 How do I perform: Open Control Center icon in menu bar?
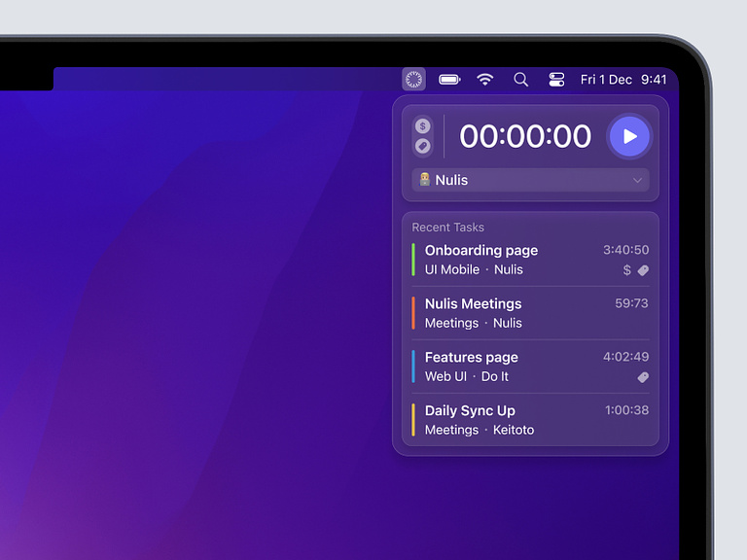(x=556, y=80)
